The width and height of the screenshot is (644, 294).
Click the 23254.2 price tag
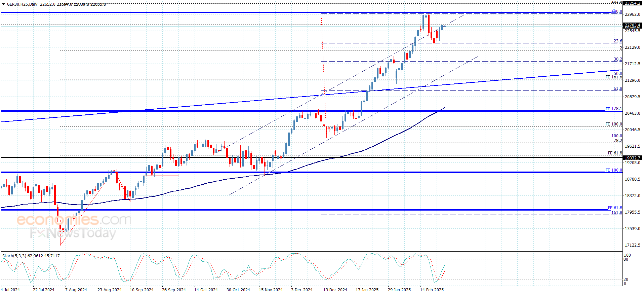click(x=632, y=3)
